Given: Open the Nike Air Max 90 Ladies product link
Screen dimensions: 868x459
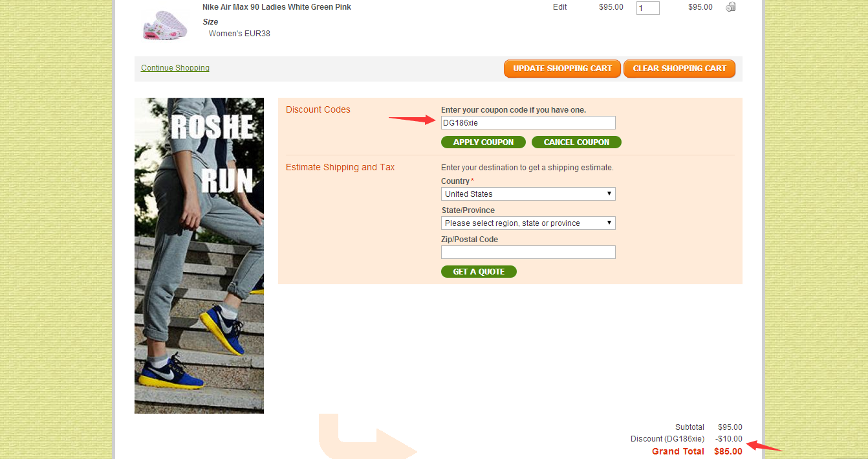Looking at the screenshot, I should tap(277, 7).
